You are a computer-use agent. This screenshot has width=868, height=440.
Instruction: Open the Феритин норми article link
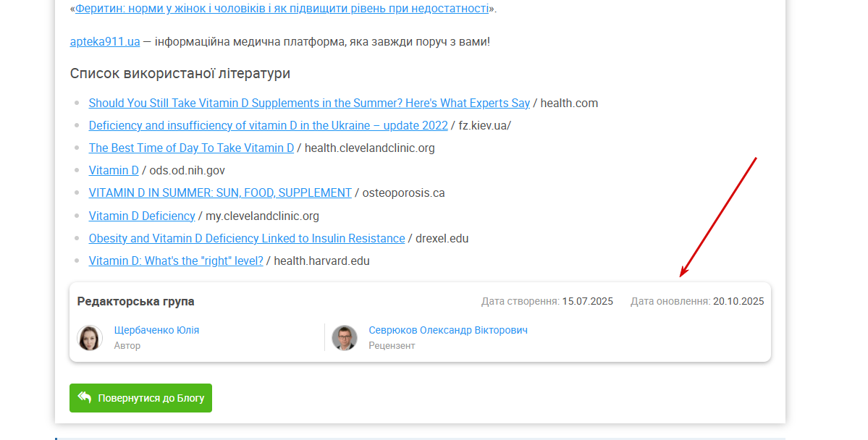[282, 9]
